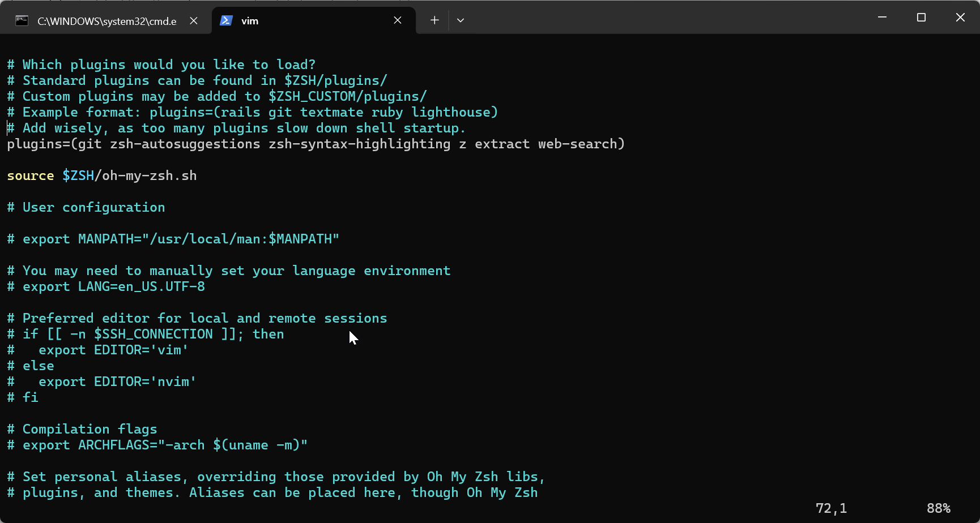Click the '# User configuration' comment line
The height and width of the screenshot is (523, 980).
(x=86, y=208)
